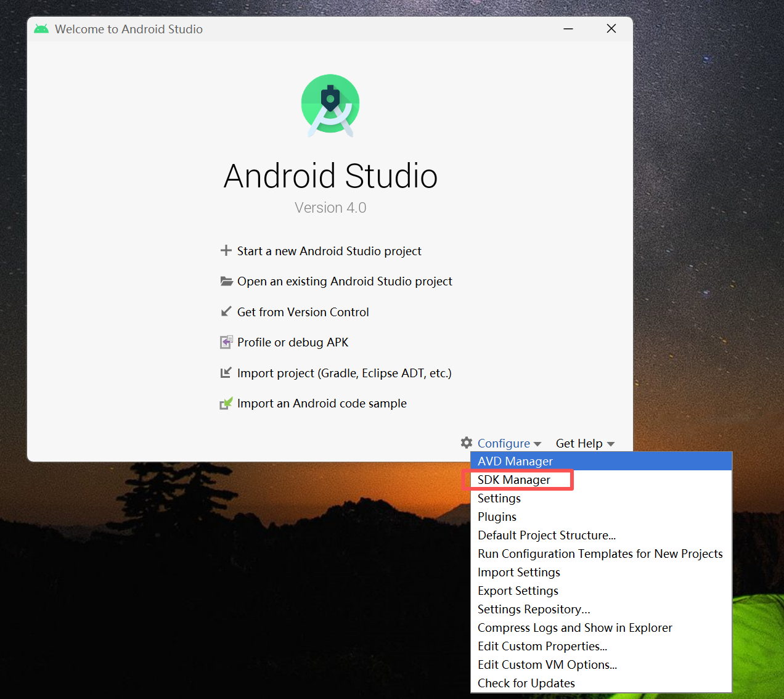The image size is (784, 699).
Task: Click the arrow icon beside Get from Version Control
Action: pyautogui.click(x=226, y=311)
